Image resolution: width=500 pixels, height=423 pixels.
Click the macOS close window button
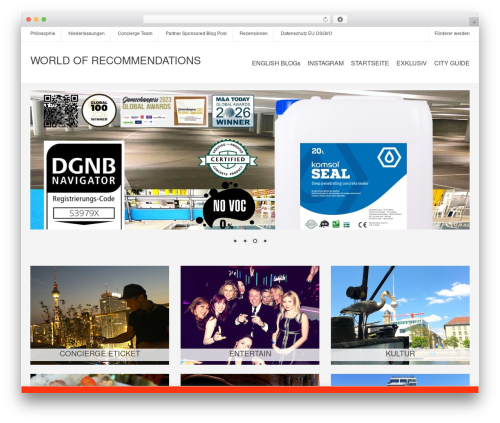point(29,20)
